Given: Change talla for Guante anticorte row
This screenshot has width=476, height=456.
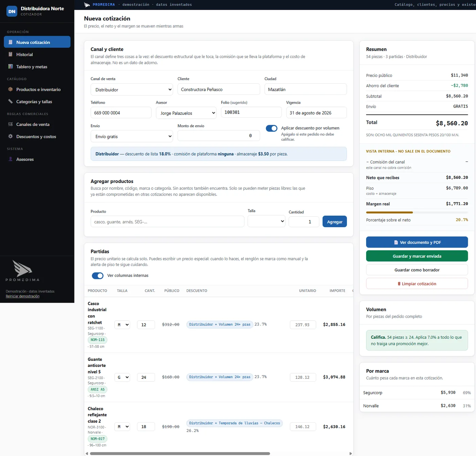Looking at the screenshot, I should (122, 377).
